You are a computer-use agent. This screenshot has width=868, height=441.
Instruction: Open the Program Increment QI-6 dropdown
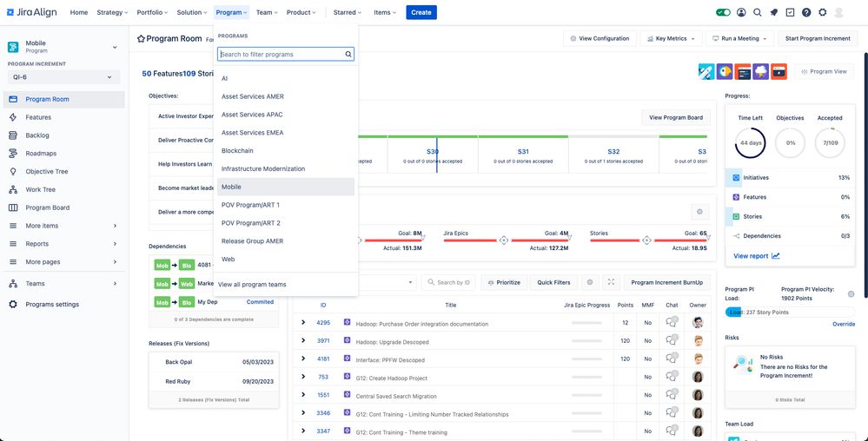tap(63, 77)
